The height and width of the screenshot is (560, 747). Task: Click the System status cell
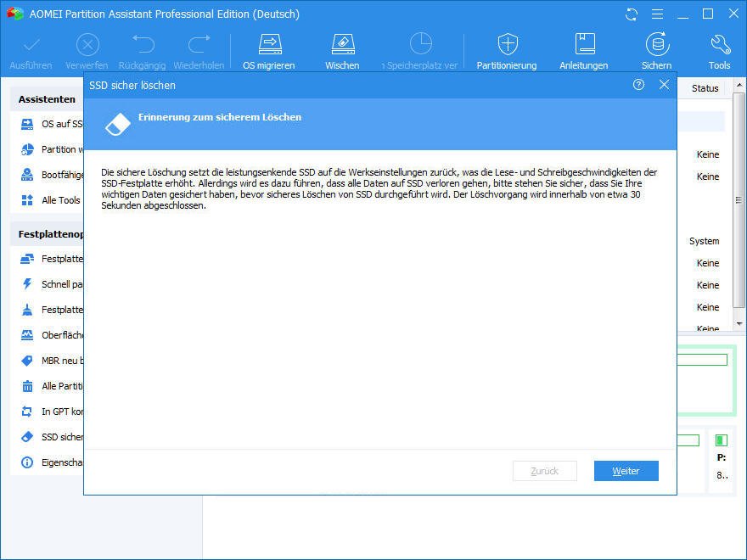704,242
